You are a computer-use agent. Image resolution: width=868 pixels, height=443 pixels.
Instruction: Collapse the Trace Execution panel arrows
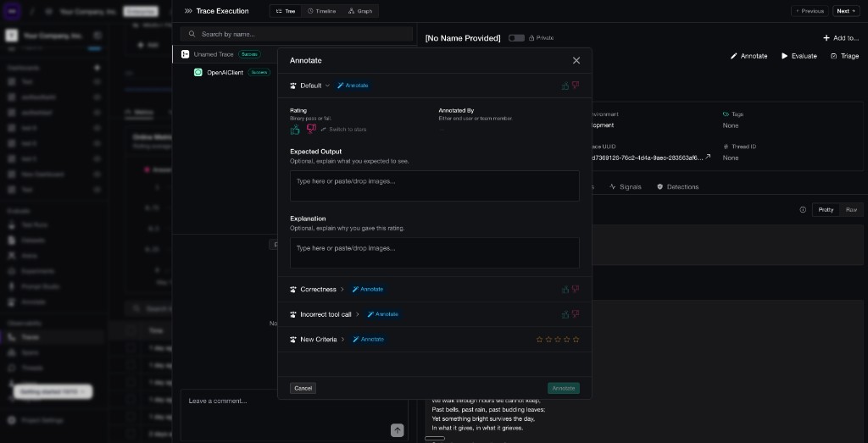tap(188, 11)
